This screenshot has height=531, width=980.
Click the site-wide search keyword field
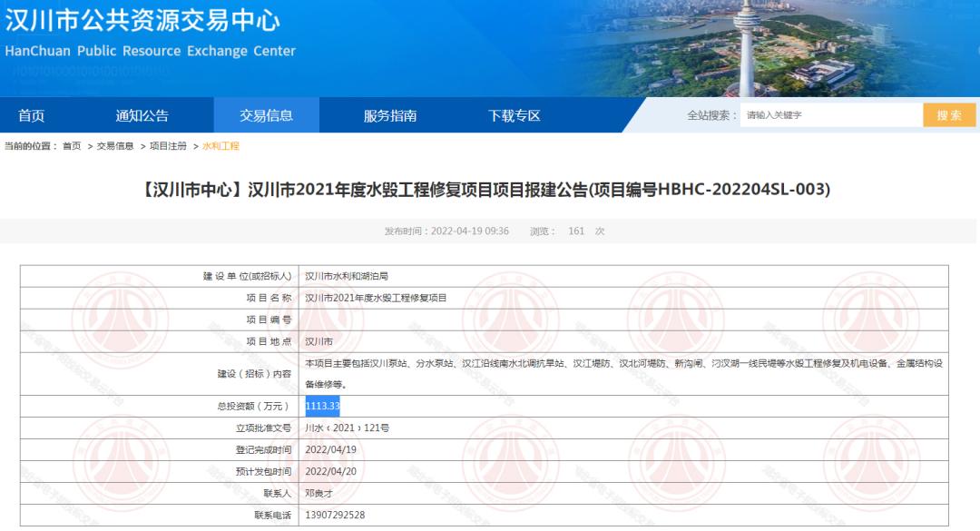(829, 115)
